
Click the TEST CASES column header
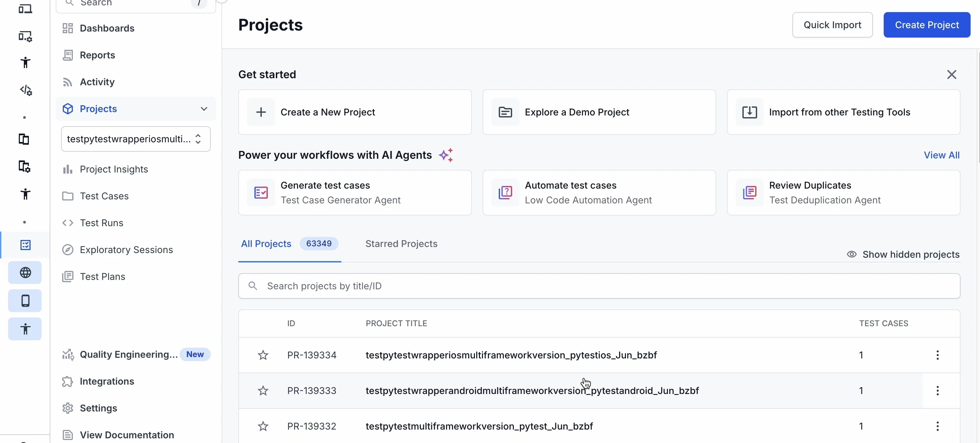[x=883, y=324]
